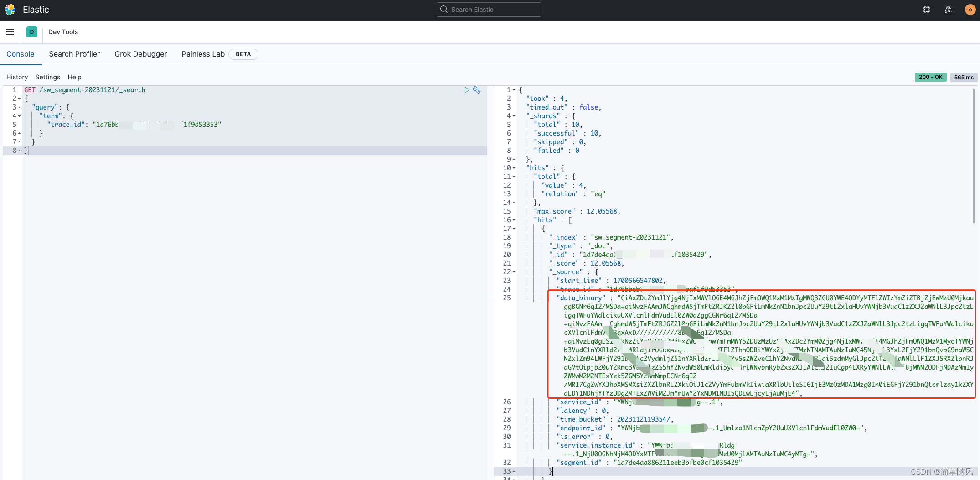Collapse the hits object at response line 10
This screenshot has height=480, width=980.
(x=514, y=168)
